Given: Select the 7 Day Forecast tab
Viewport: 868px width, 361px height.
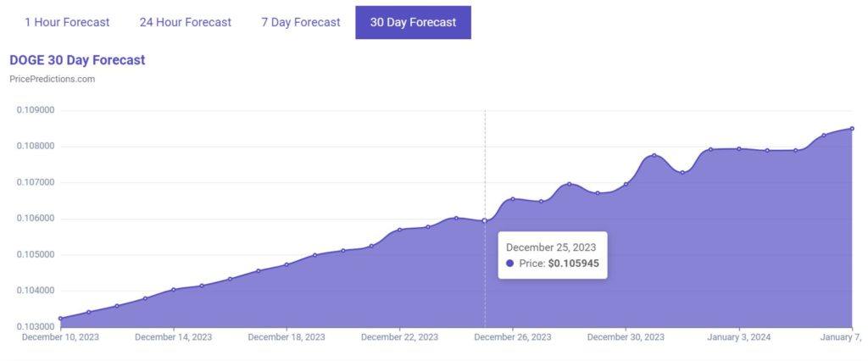Looking at the screenshot, I should pyautogui.click(x=301, y=23).
